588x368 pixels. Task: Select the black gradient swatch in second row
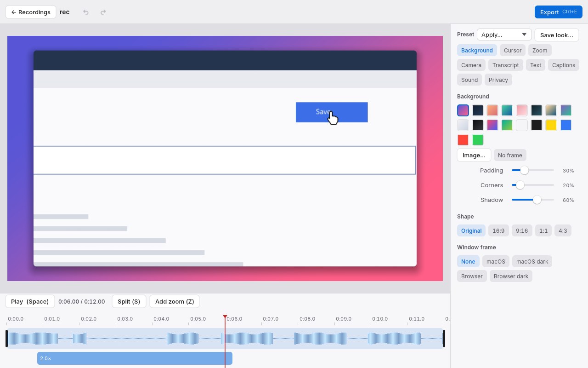(x=478, y=125)
